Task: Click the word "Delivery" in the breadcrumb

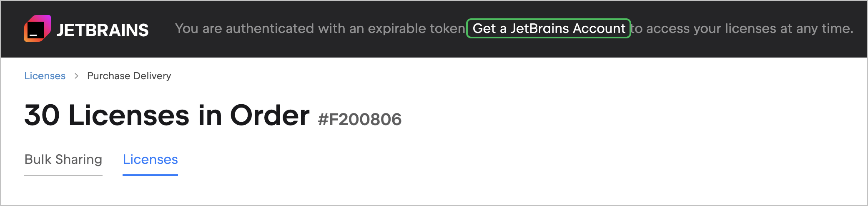Action: click(x=152, y=76)
